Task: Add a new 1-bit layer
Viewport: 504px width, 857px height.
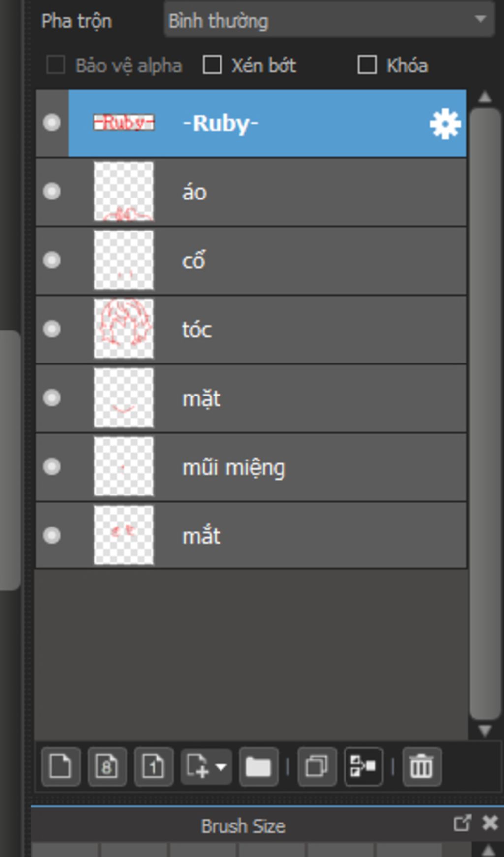Action: (153, 766)
